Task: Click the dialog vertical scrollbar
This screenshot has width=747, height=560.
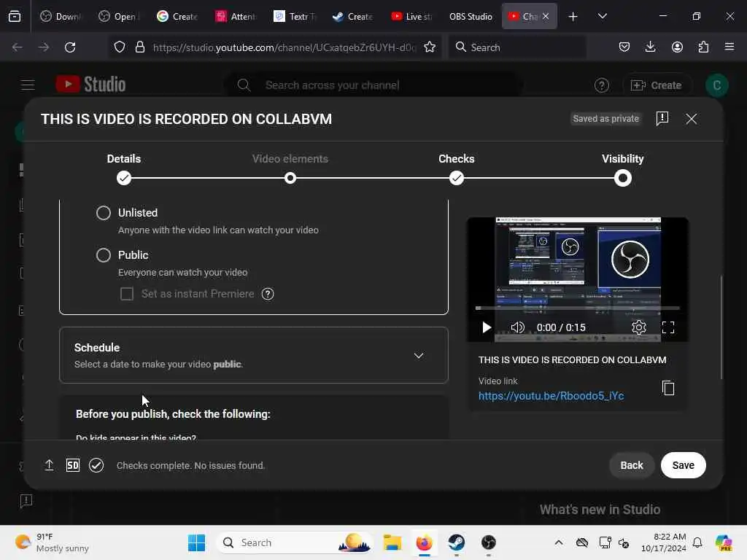Action: pyautogui.click(x=721, y=327)
